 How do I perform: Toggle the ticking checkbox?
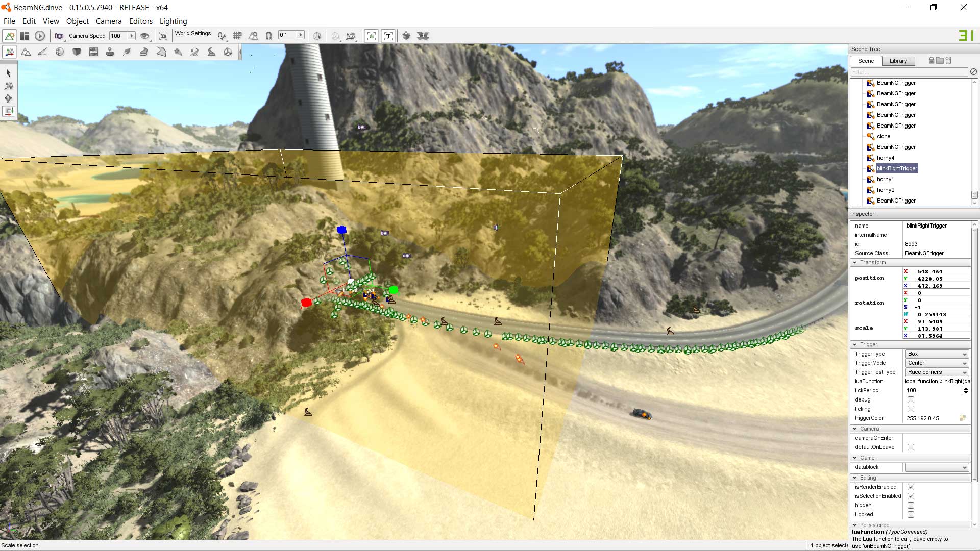point(911,409)
